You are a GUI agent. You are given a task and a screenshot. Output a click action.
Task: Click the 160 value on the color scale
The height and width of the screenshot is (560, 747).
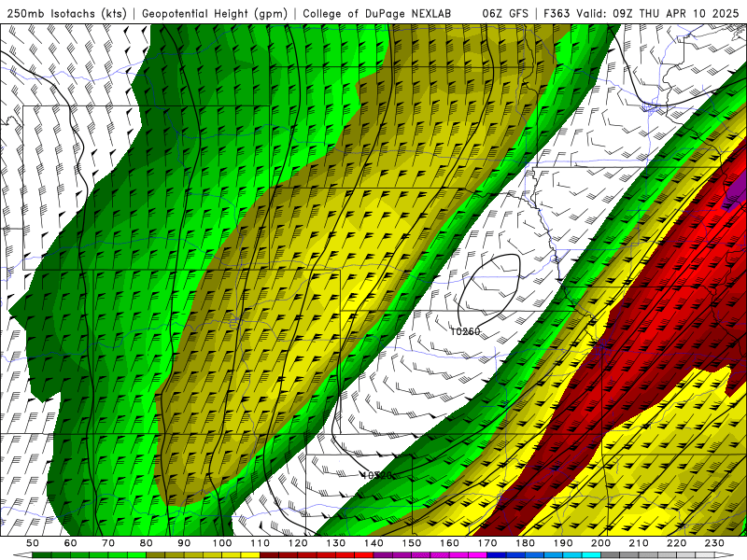coord(449,543)
